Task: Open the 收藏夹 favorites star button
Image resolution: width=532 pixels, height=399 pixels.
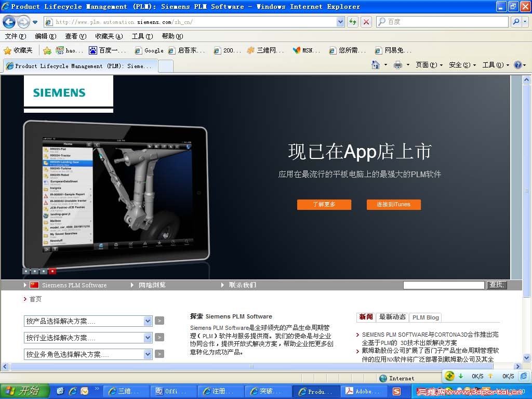Action: (x=18, y=50)
